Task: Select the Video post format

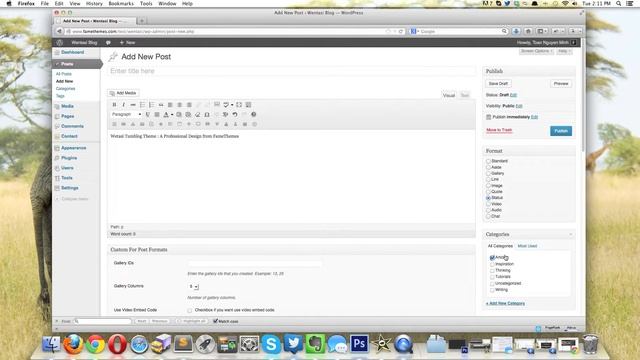Action: 488,204
